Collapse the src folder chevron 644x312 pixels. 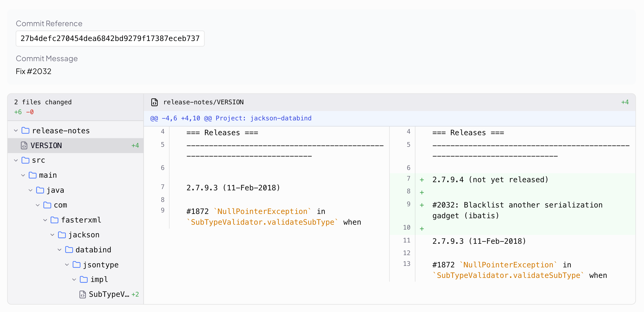pyautogui.click(x=16, y=160)
